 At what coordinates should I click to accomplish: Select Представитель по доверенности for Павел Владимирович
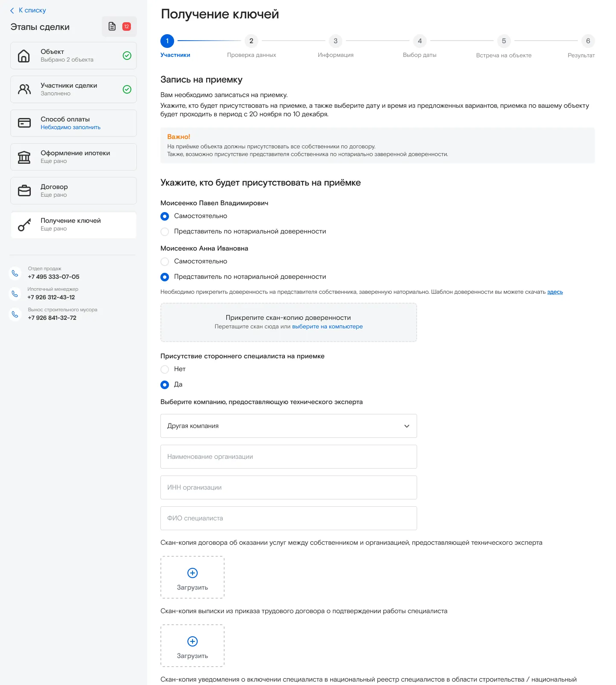coord(165,231)
